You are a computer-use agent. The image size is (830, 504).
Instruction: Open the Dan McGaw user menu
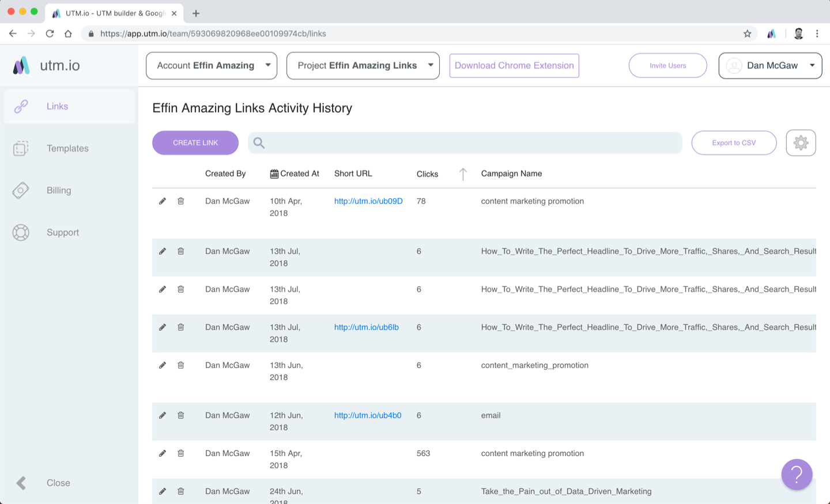770,66
